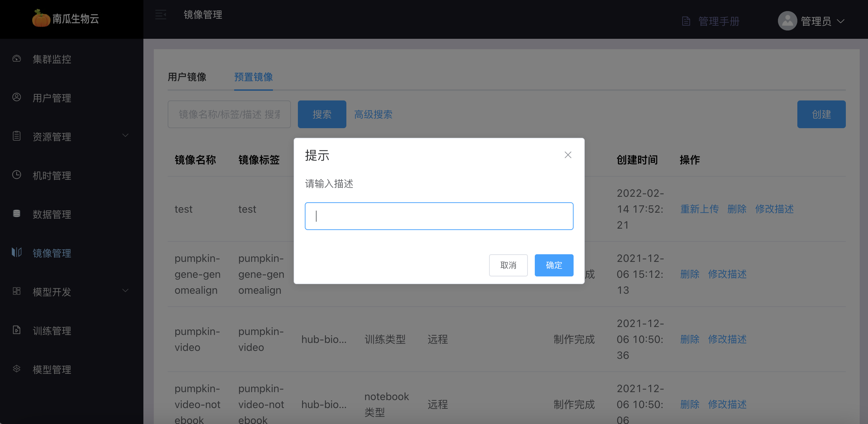Image resolution: width=868 pixels, height=424 pixels.
Task: Click 修改描述 for pumpkin-gene-genomealign row
Action: pos(727,274)
